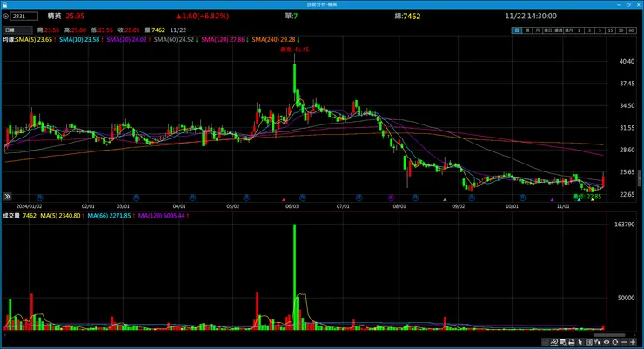Click the leftmost grey icon in bottom toolbar

point(546,342)
